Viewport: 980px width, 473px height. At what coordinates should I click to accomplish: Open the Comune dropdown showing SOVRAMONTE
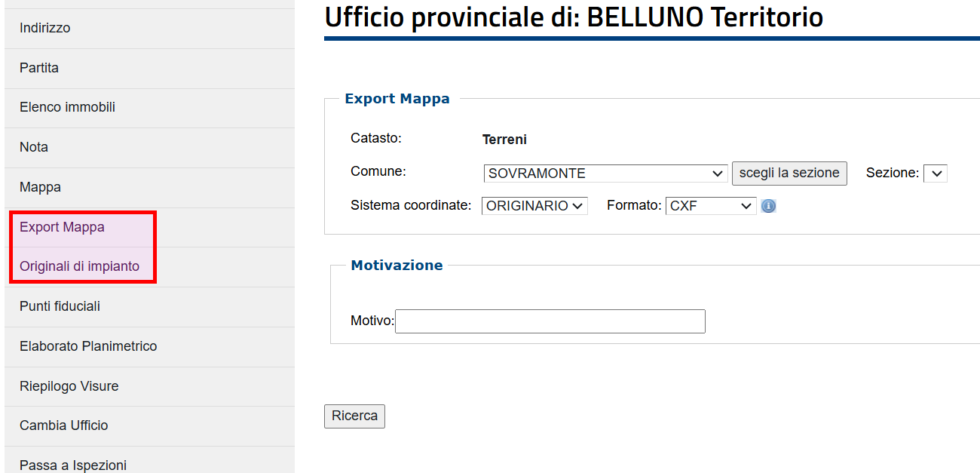coord(605,174)
